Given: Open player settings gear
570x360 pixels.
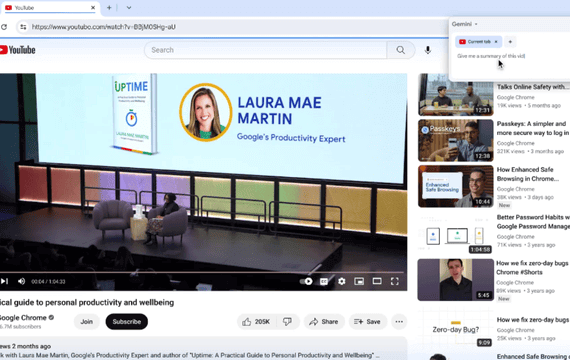Looking at the screenshot, I should coord(341,281).
